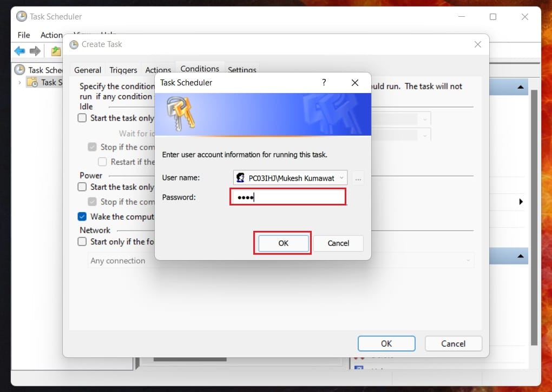The image size is (552, 392).
Task: Toggle Power 'Stop if the computer' checkbox
Action: click(x=92, y=202)
